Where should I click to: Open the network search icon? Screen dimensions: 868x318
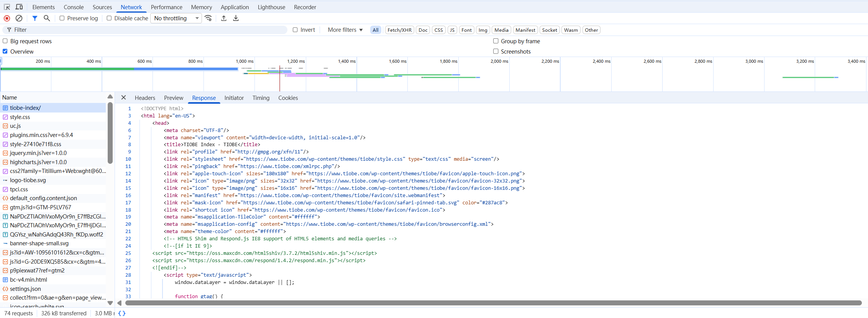point(47,18)
